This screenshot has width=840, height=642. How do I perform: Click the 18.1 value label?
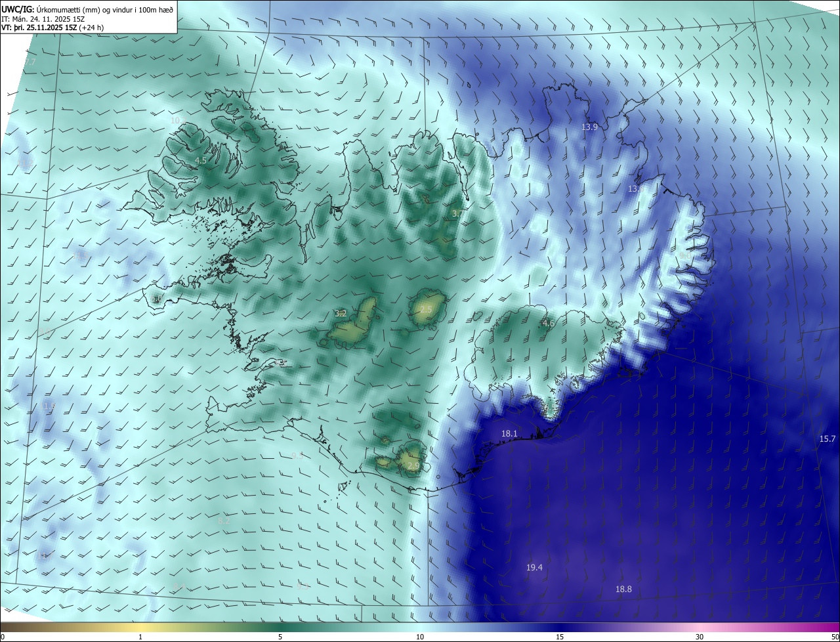[x=509, y=434]
